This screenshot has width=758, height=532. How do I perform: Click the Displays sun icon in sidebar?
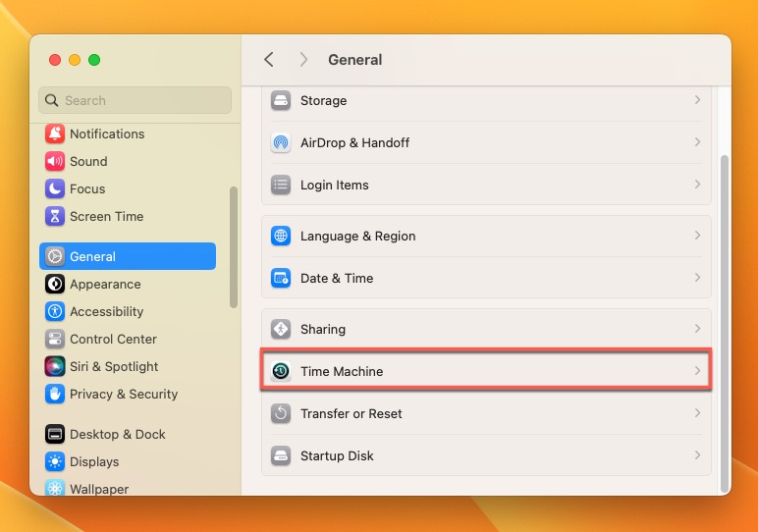click(55, 462)
